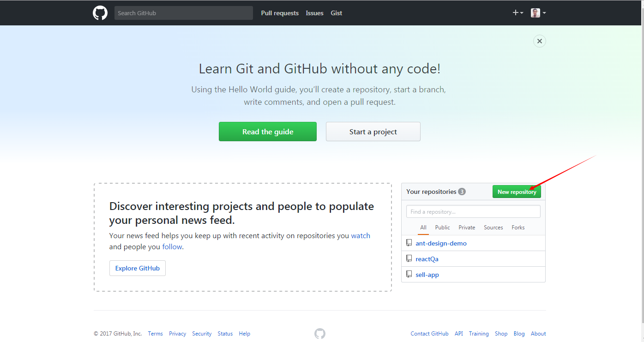Viewport: 644px width, 342px height.
Task: Dismiss the Hello World banner with X
Action: 539,41
